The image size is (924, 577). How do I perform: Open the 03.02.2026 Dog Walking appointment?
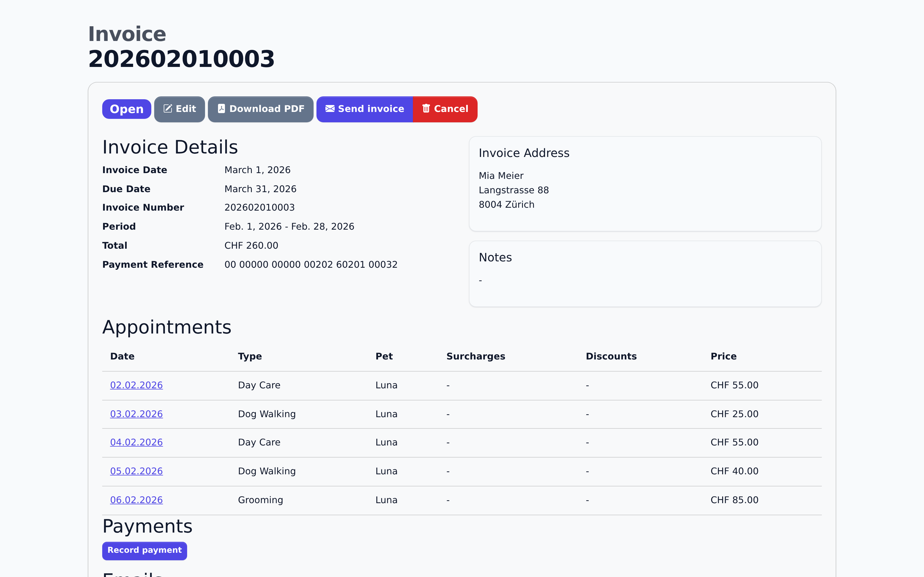[136, 414]
